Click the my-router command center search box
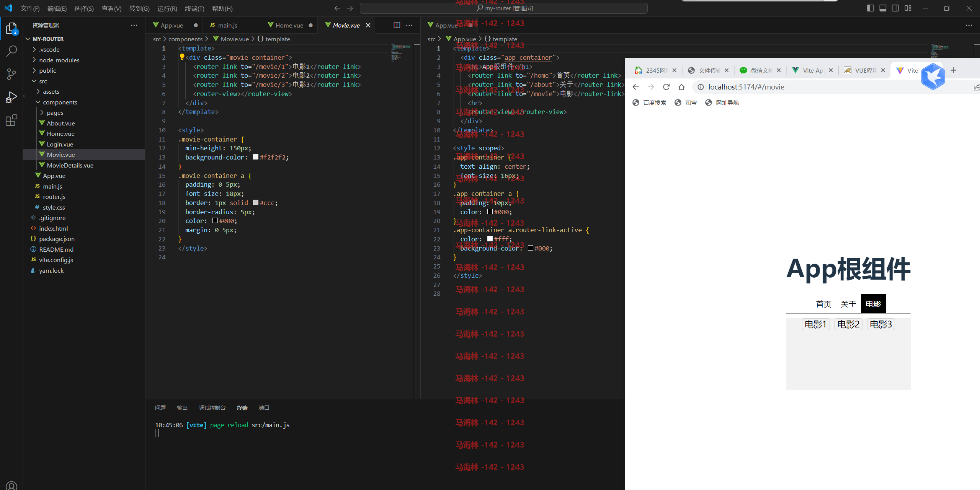The image size is (980, 490). click(504, 8)
